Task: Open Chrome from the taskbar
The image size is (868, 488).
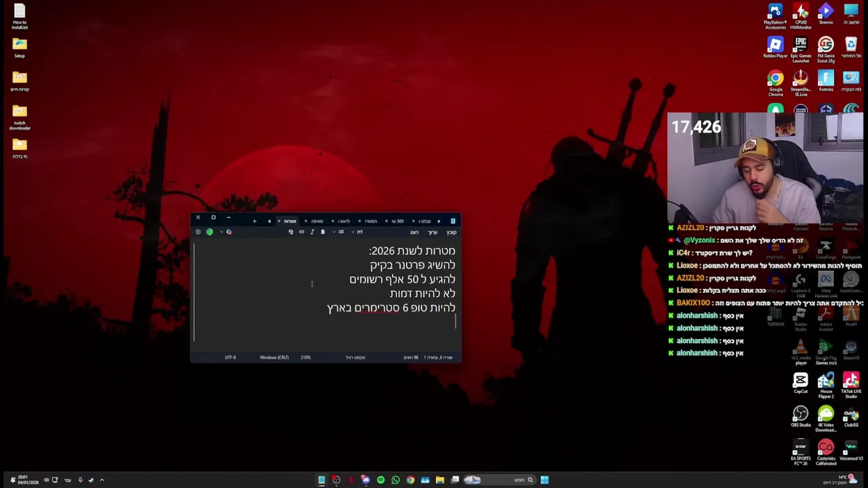Action: tap(410, 480)
